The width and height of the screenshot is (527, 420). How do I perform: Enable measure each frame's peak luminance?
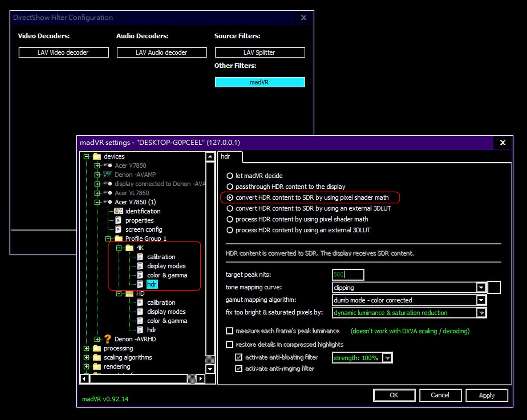(x=230, y=331)
